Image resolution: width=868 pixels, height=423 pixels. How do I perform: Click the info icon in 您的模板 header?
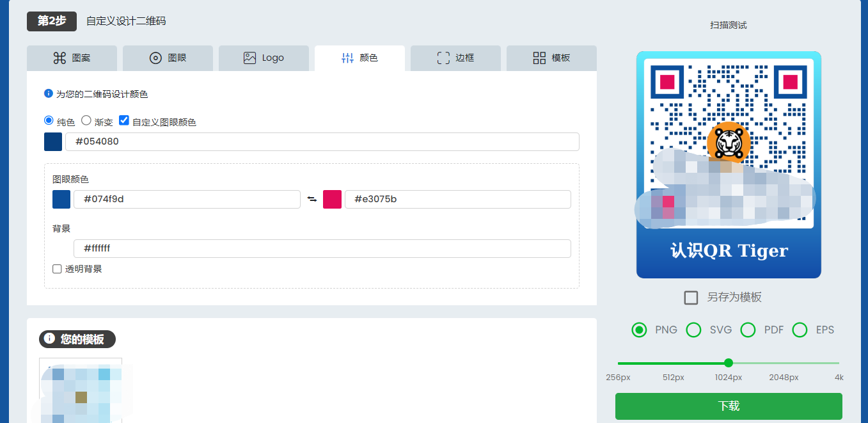tap(49, 339)
